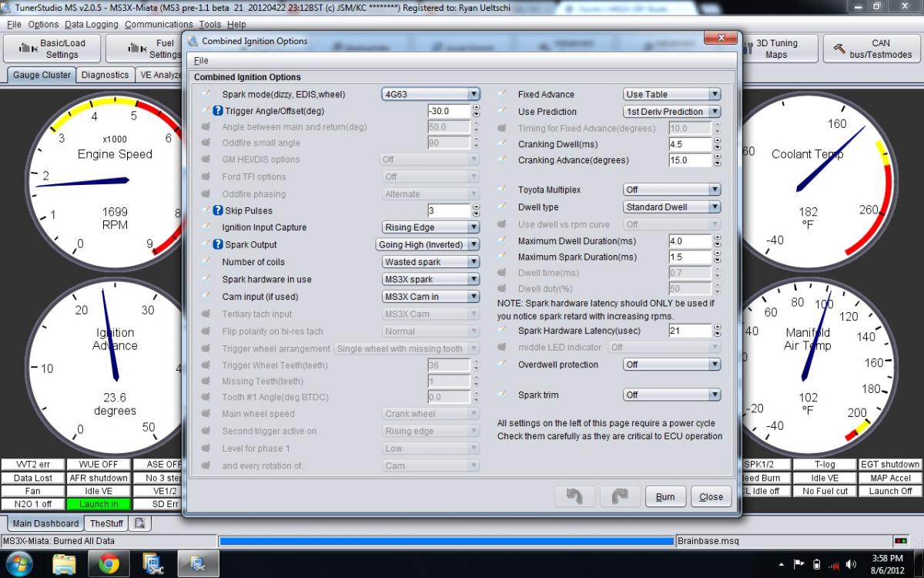Switch to the Diagnostics tab

[105, 75]
